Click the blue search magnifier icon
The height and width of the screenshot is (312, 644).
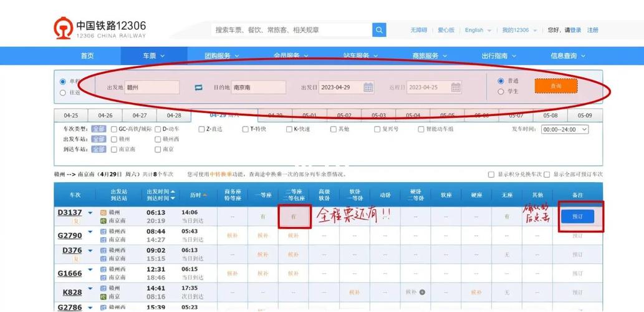tap(379, 30)
